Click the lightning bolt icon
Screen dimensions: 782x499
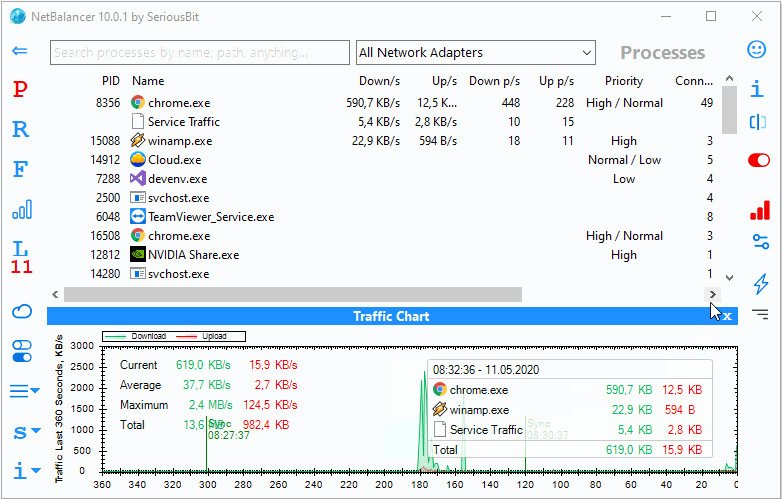coord(760,284)
